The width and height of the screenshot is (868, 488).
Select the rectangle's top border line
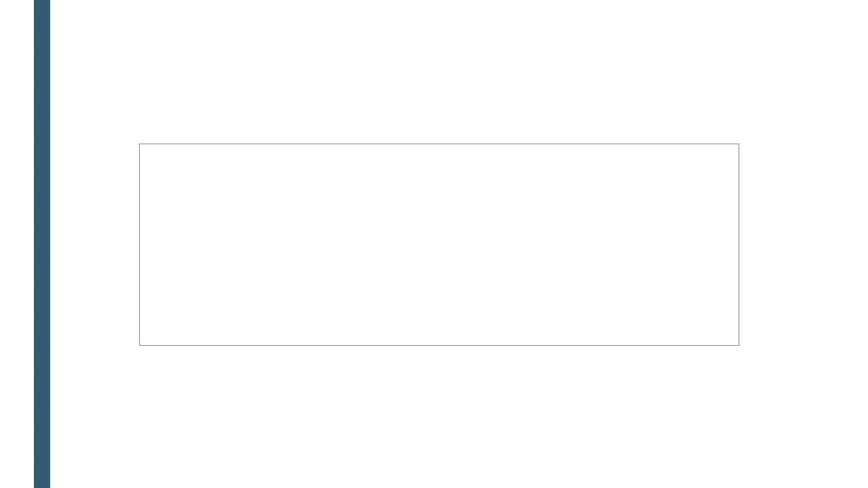point(439,144)
